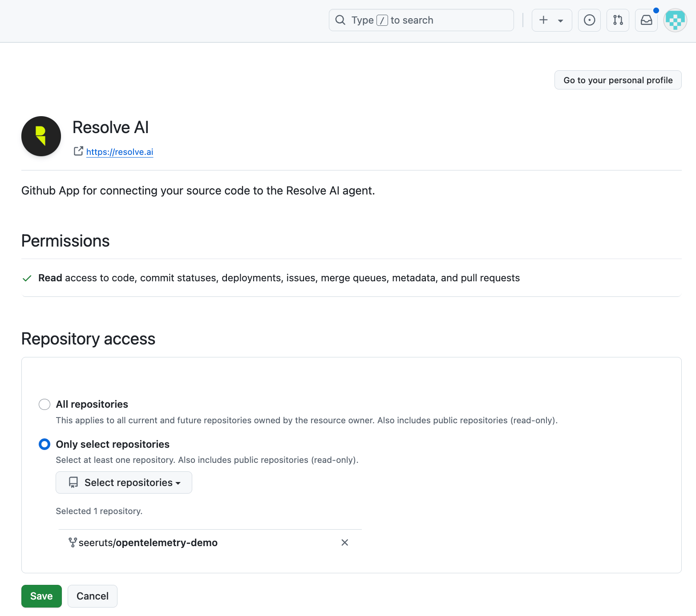The width and height of the screenshot is (696, 616).
Task: Click the green check icon in Permissions
Action: [x=27, y=278]
